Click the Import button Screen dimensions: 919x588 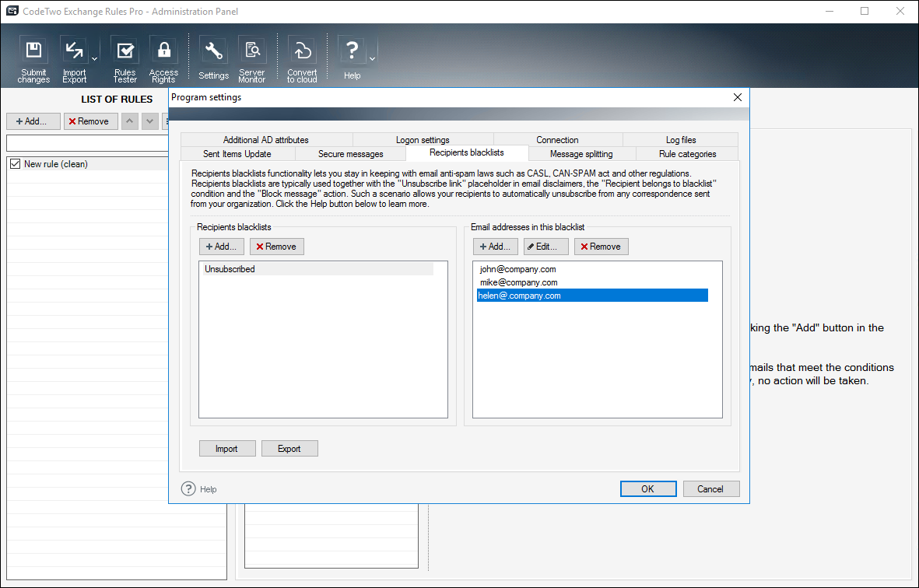(x=227, y=449)
